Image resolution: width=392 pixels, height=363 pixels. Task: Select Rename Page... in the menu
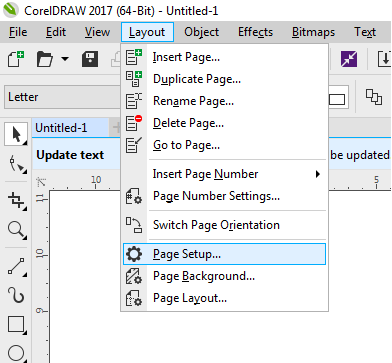(x=224, y=101)
